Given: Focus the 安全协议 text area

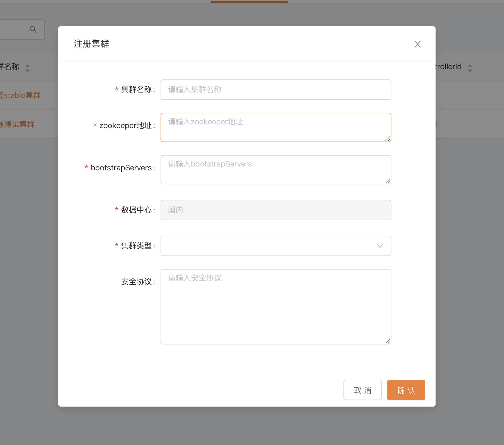Looking at the screenshot, I should (x=276, y=307).
